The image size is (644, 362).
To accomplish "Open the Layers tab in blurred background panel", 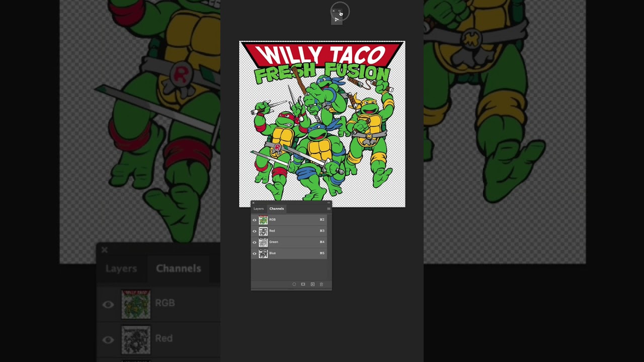I will click(x=121, y=268).
